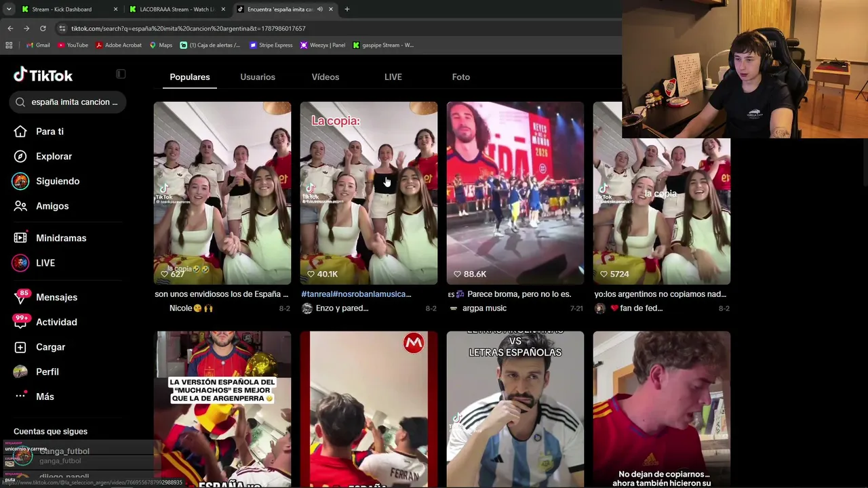View site information icon in address bar

62,28
